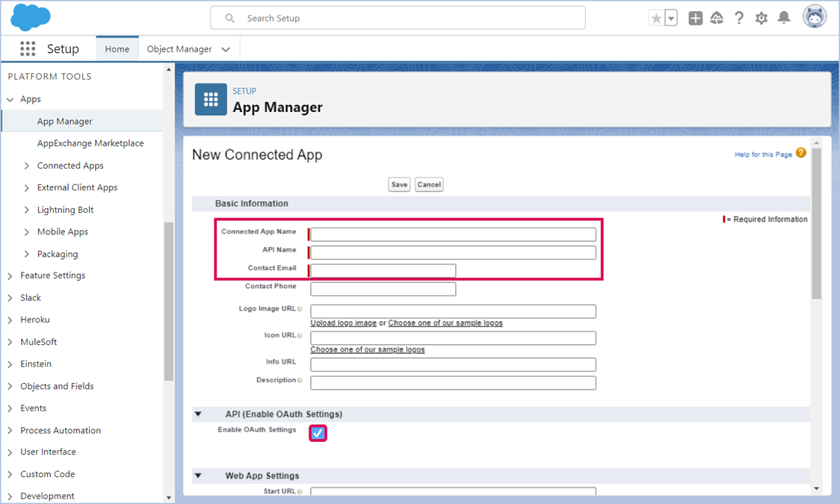This screenshot has width=840, height=504.
Task: Expand External Client Apps node
Action: pyautogui.click(x=26, y=188)
